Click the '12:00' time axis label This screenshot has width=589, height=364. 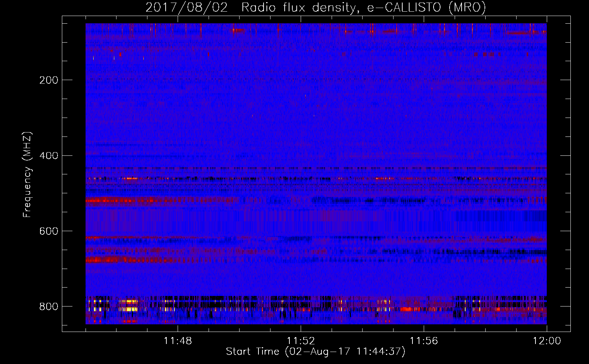(x=547, y=341)
